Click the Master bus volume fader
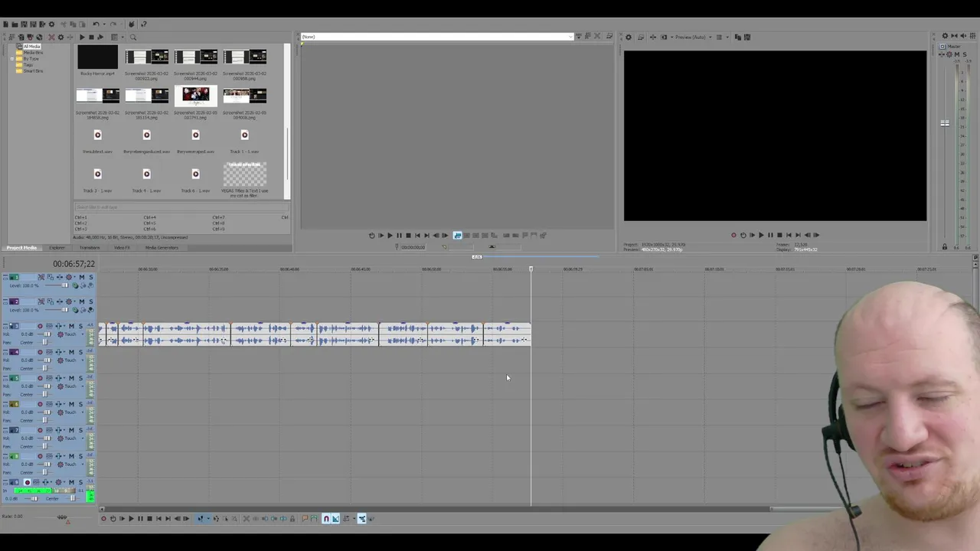This screenshot has height=551, width=980. [x=945, y=123]
